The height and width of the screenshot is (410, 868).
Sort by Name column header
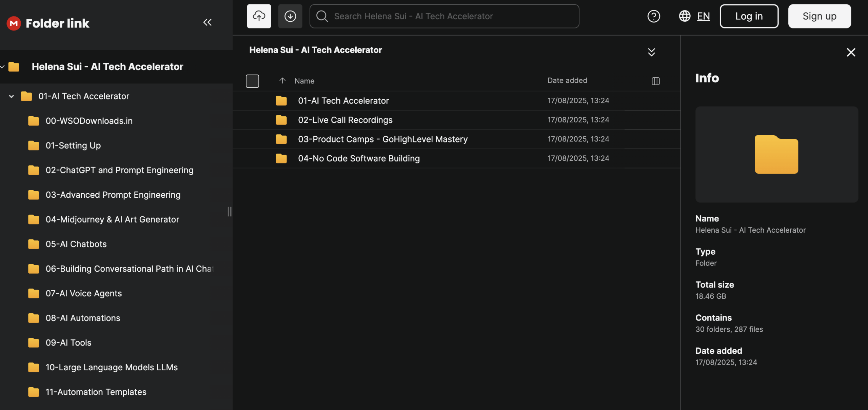click(304, 81)
